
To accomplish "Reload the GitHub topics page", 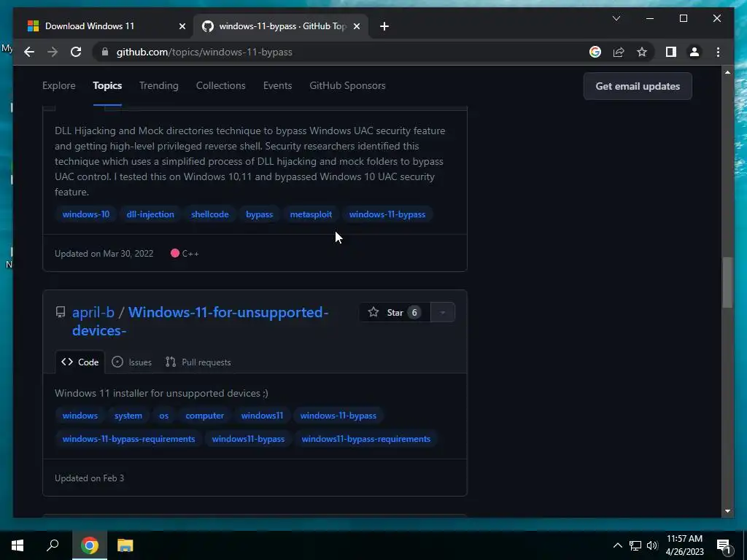I will [76, 52].
